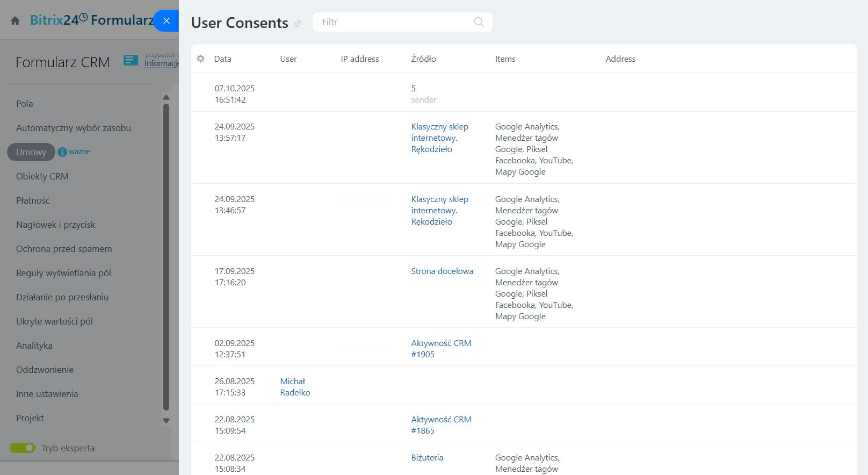Select Ochrona przed spamem menu item
This screenshot has height=475, width=868.
pos(64,249)
